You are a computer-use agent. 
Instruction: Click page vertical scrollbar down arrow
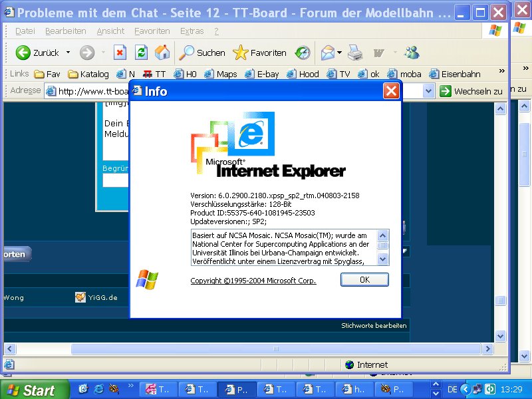tap(501, 336)
